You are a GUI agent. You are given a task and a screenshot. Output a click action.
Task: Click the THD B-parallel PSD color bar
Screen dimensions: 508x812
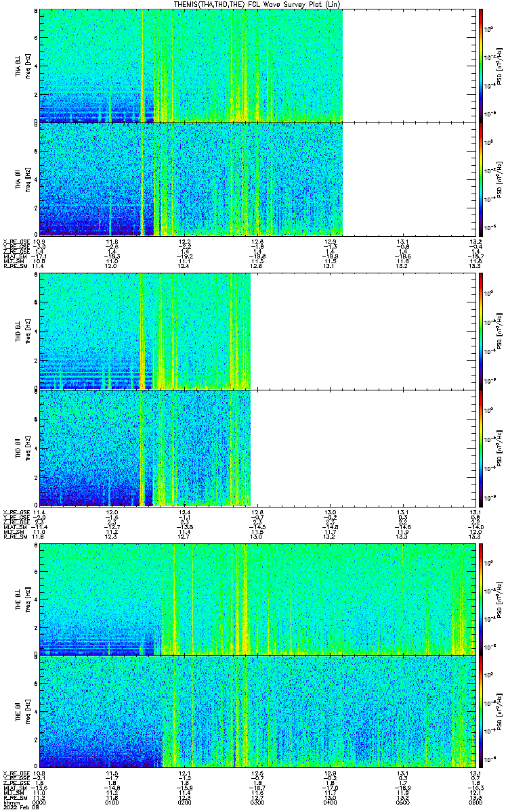[x=481, y=447]
